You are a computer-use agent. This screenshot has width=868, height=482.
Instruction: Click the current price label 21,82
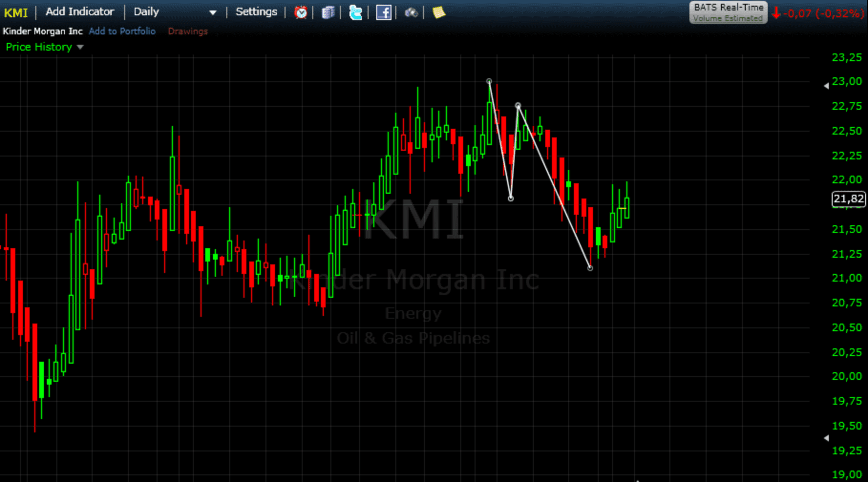848,199
